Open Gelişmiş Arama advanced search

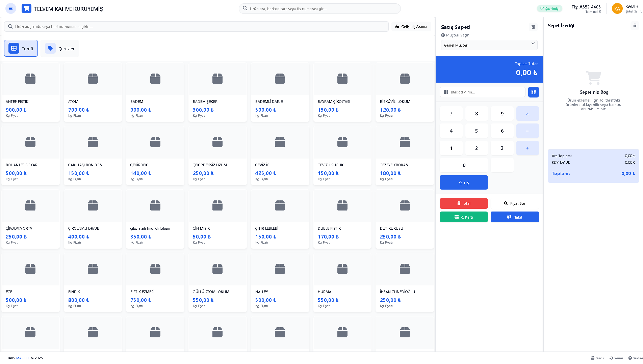tap(411, 27)
